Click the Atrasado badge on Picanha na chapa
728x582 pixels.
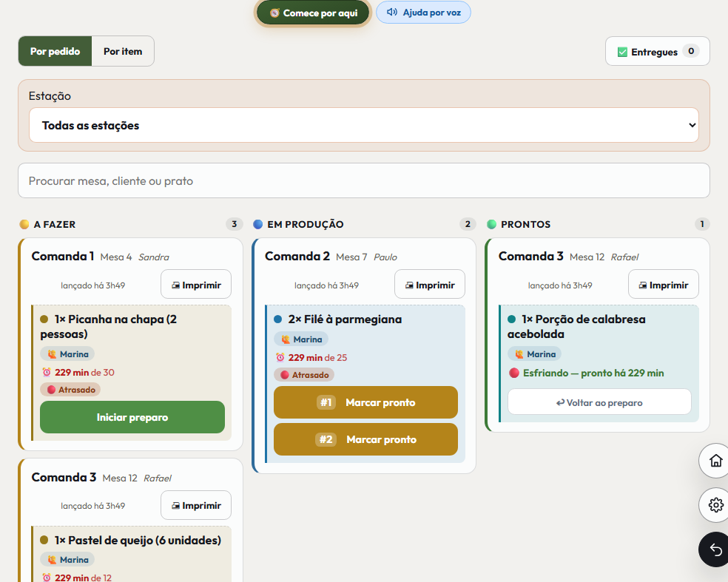70,390
